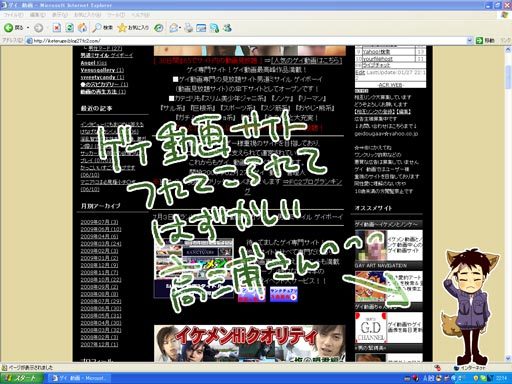Open the お気に入り(A) menu
This screenshot has height=384, width=512.
point(87,15)
